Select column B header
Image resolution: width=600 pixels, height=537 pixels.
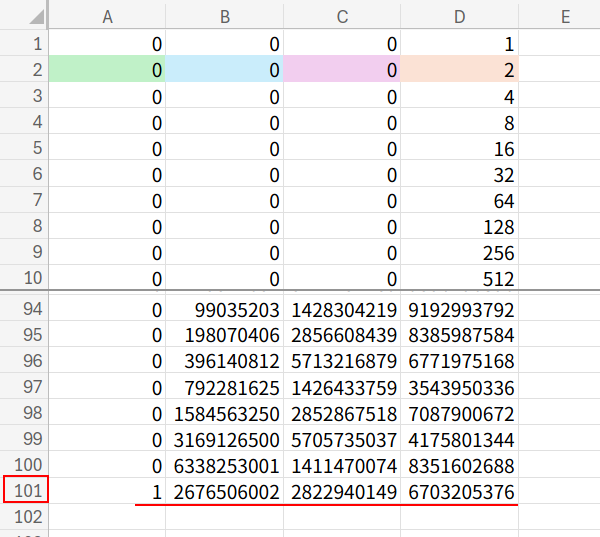click(x=225, y=15)
